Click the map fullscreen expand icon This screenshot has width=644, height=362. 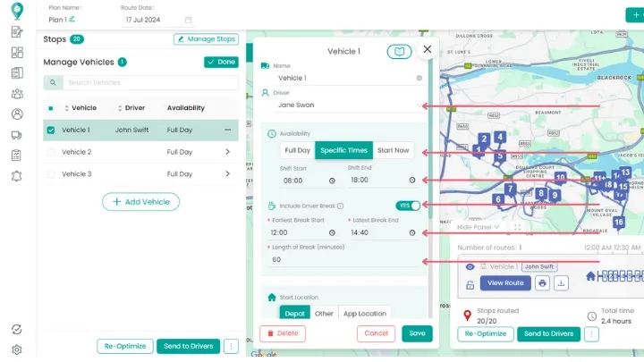[x=518, y=227]
